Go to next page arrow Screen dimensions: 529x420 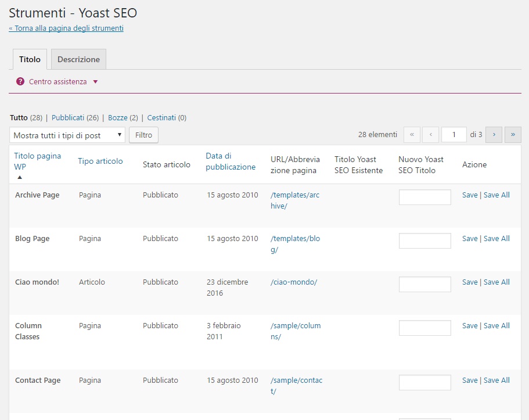click(x=494, y=135)
